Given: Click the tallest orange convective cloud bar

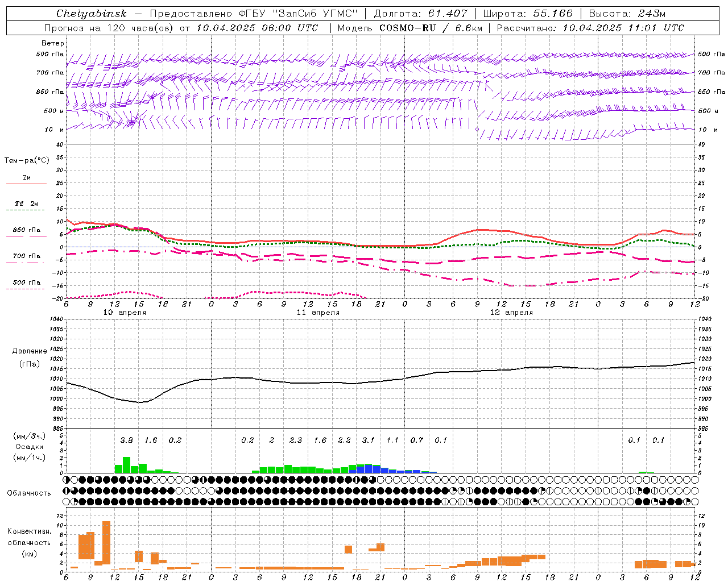Looking at the screenshot, I should (x=106, y=542).
